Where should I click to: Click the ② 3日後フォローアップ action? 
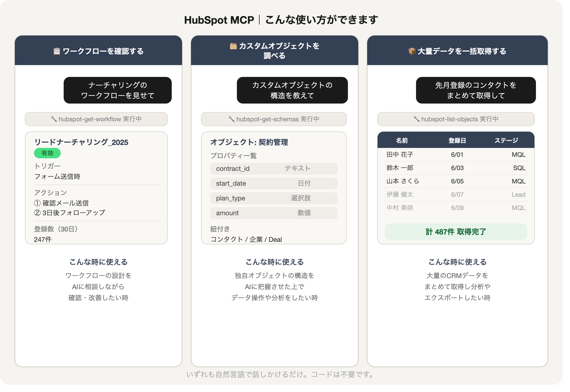(70, 213)
